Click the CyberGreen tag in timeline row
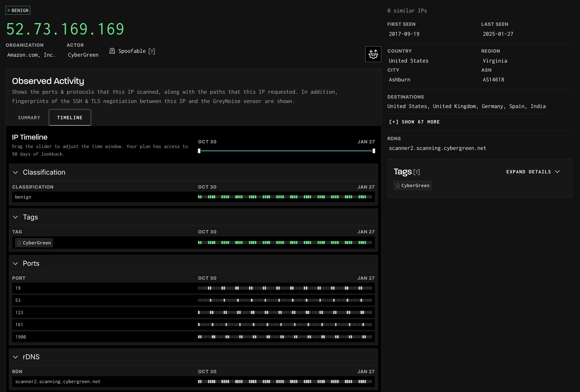This screenshot has height=392, width=580. pyautogui.click(x=34, y=243)
